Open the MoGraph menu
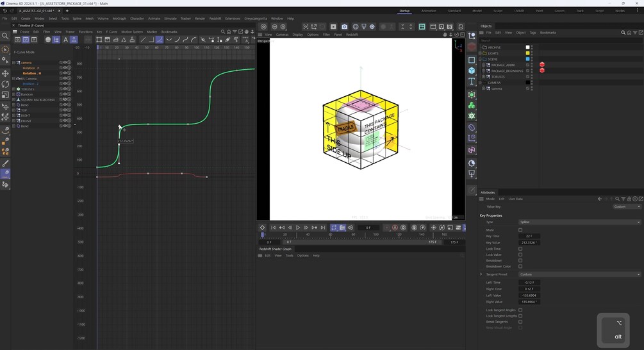This screenshot has width=644, height=350. (x=119, y=19)
